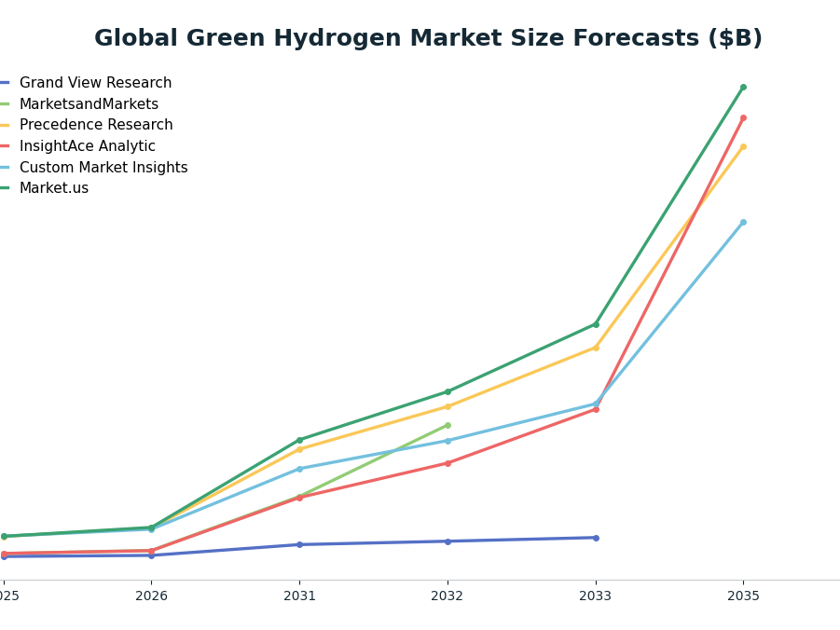Viewport: 840px width, 630px height.
Task: Click Market.us dark green data point at 2035
Action: click(743, 88)
